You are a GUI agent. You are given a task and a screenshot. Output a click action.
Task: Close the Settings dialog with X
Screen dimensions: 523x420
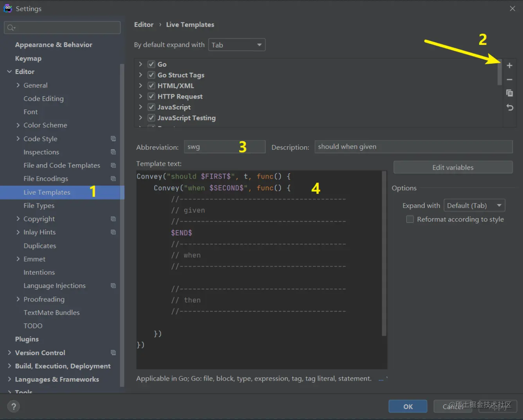click(x=512, y=8)
